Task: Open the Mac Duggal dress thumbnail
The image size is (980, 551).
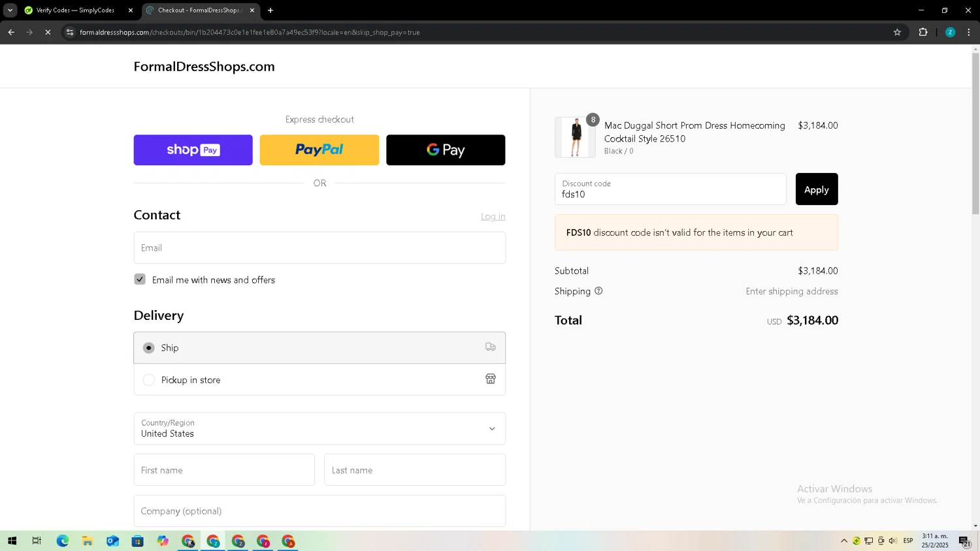Action: (575, 137)
